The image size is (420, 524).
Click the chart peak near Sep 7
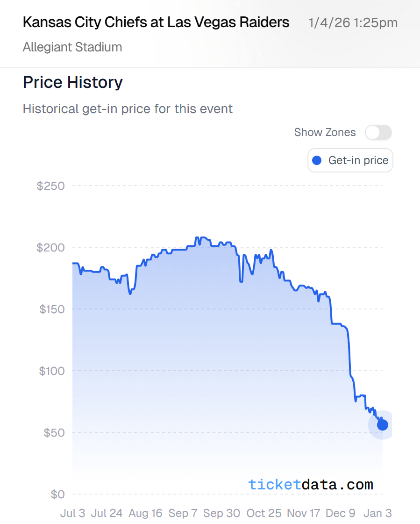click(x=197, y=238)
